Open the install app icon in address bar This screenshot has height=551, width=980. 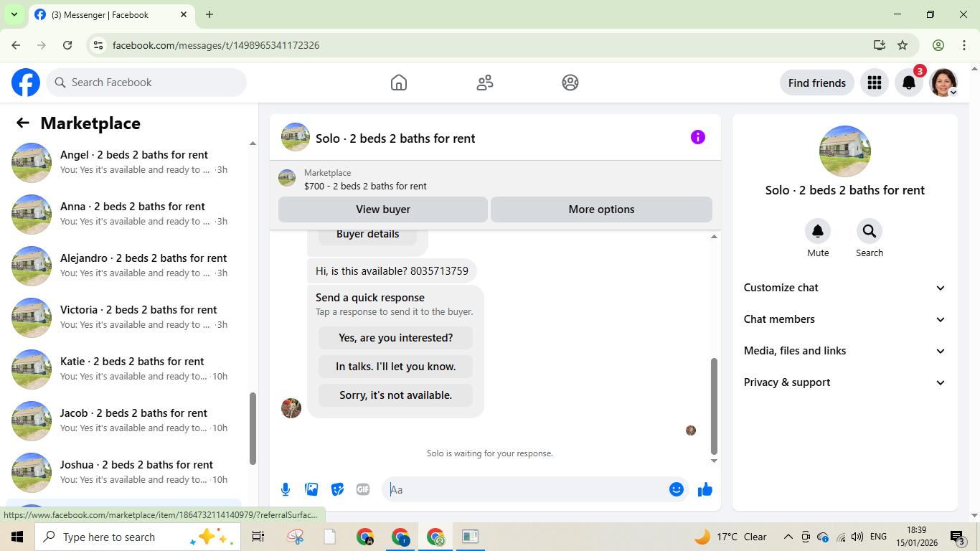coord(880,45)
